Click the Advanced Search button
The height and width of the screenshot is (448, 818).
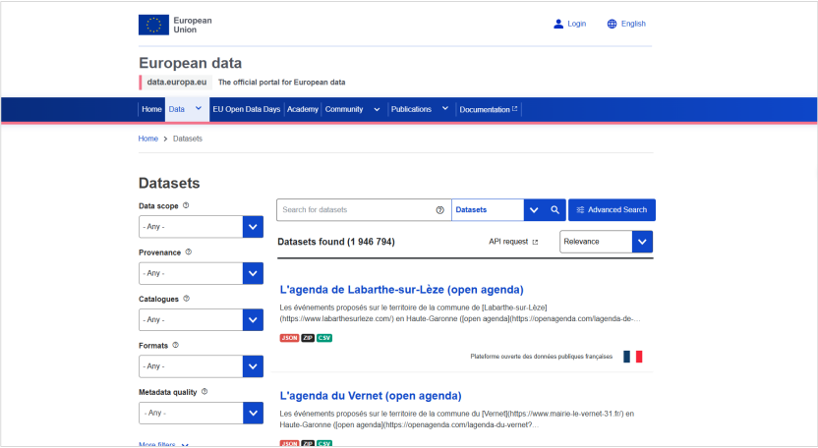612,210
